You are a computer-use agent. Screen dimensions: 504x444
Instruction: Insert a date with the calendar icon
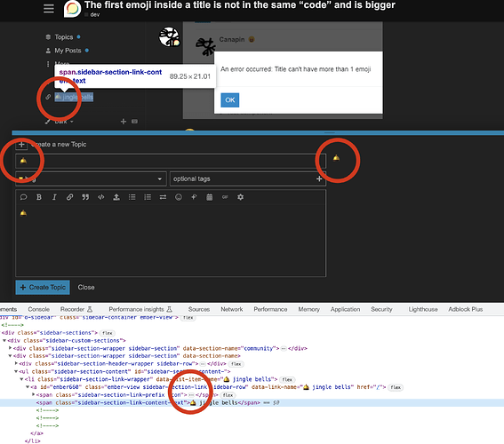point(209,197)
